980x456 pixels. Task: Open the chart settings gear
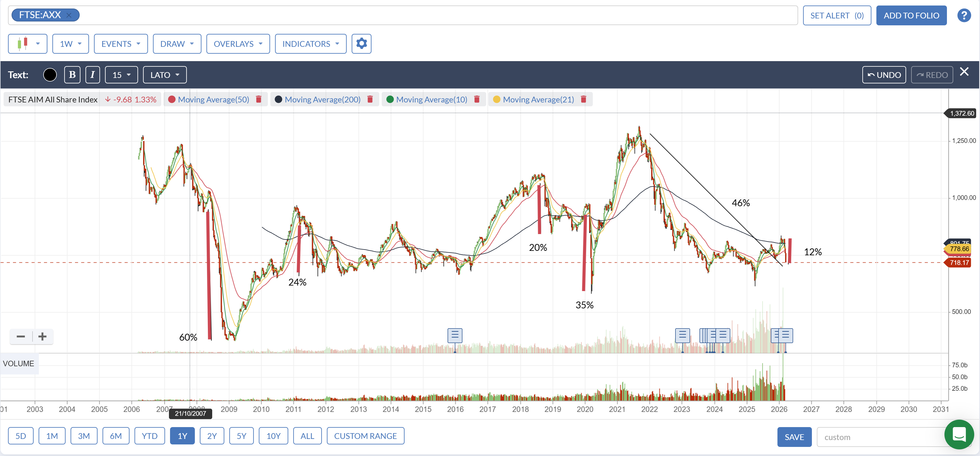(x=361, y=44)
